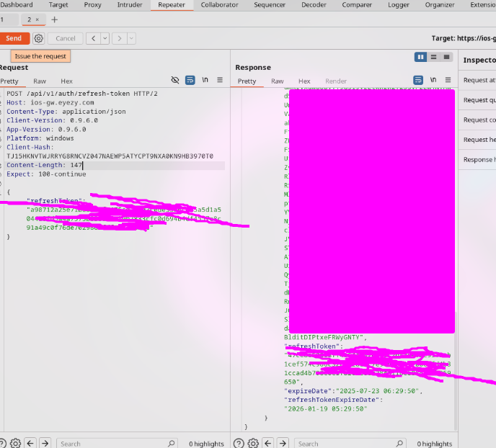The width and height of the screenshot is (496, 448).
Task: Open the Decoder tab
Action: coord(314,5)
